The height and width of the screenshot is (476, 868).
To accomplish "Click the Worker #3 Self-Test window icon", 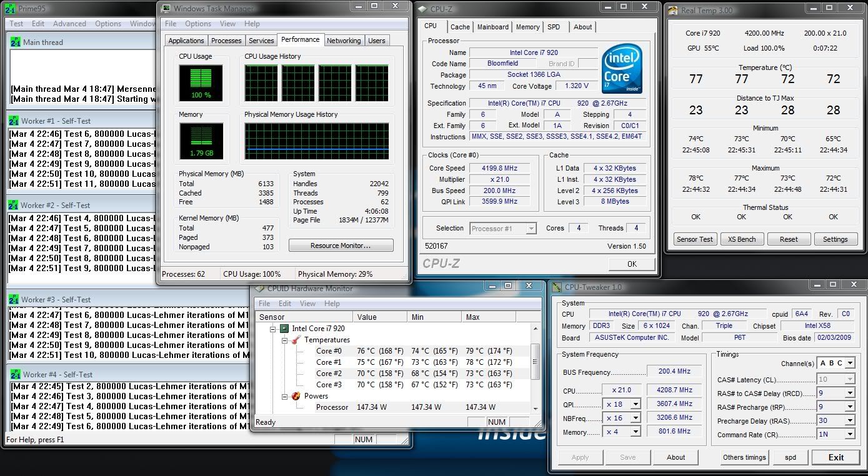I will (13, 299).
